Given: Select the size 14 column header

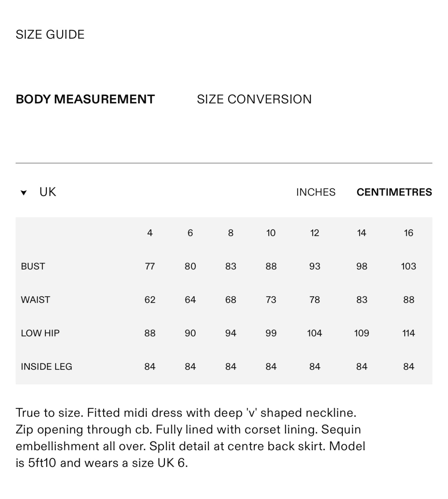Looking at the screenshot, I should point(361,233).
